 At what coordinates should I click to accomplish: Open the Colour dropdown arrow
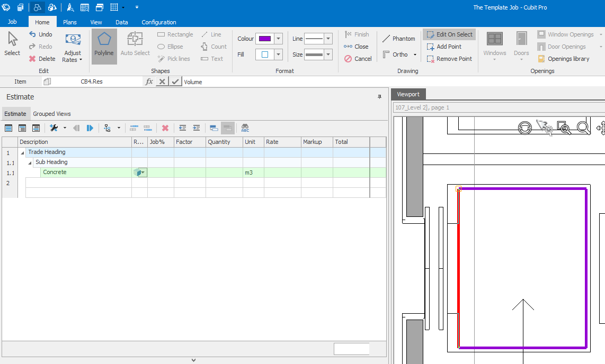tap(279, 39)
